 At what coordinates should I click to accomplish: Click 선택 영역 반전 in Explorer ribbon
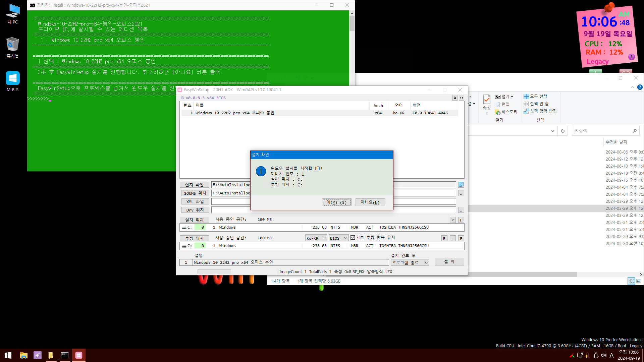point(540,111)
